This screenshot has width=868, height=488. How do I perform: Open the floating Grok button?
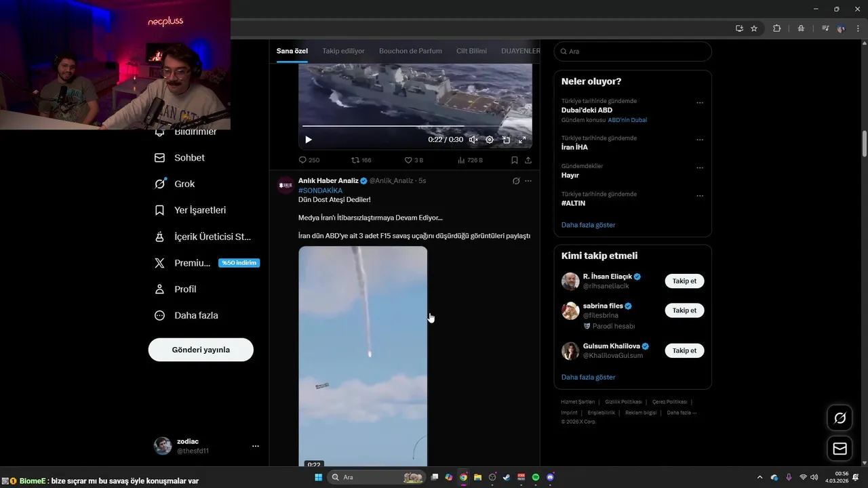tap(840, 418)
